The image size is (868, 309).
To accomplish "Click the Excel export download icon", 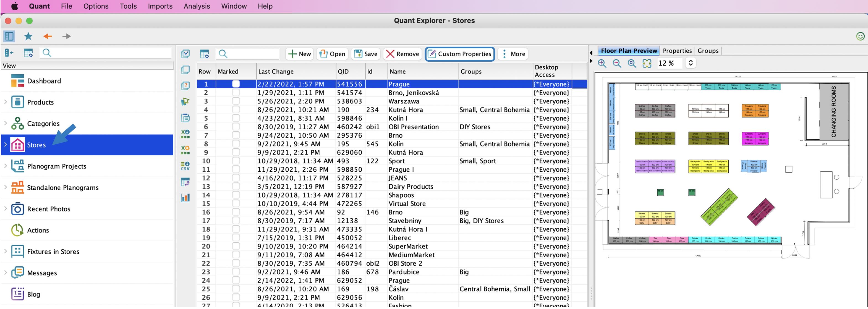I will pos(185,134).
